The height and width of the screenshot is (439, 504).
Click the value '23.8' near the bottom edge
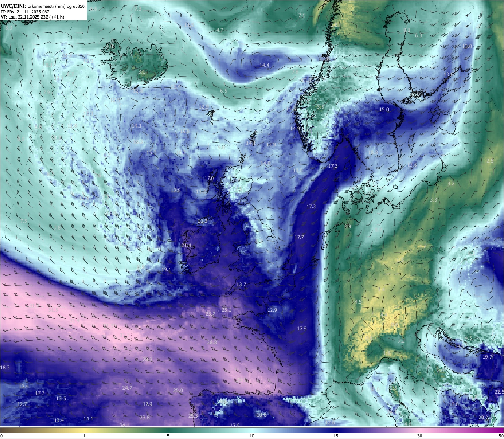[145, 418]
